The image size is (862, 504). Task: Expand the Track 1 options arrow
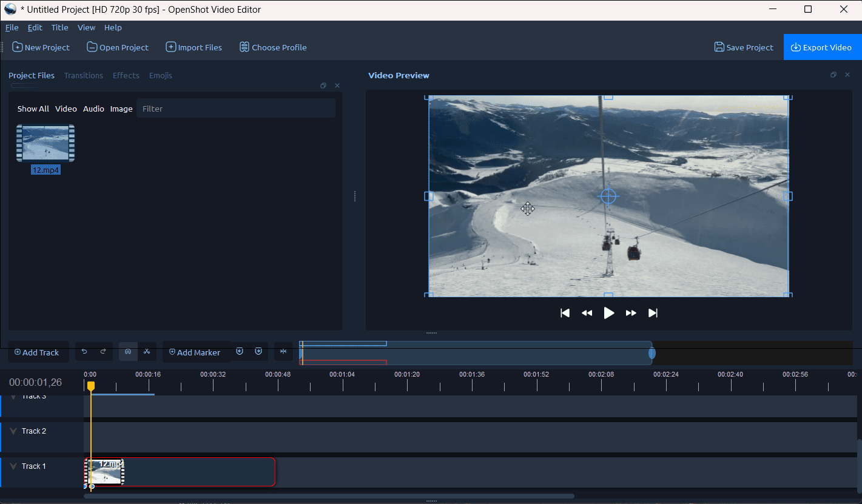[13, 466]
